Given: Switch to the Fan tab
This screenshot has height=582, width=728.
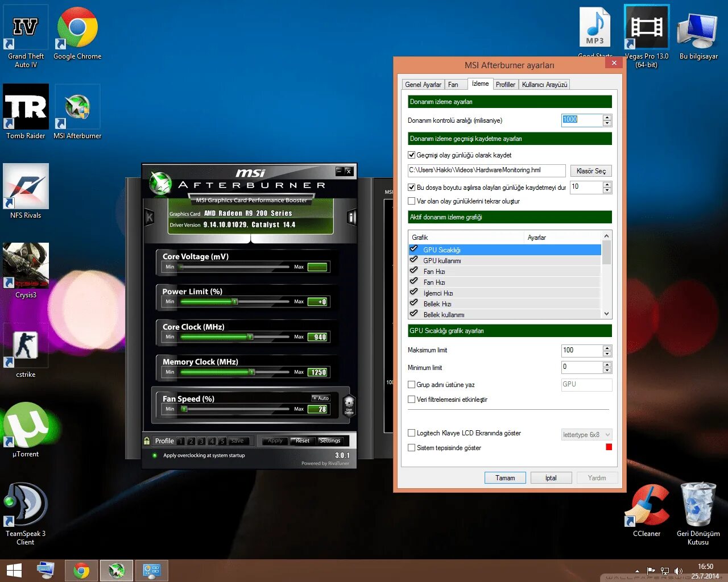Looking at the screenshot, I should 453,85.
